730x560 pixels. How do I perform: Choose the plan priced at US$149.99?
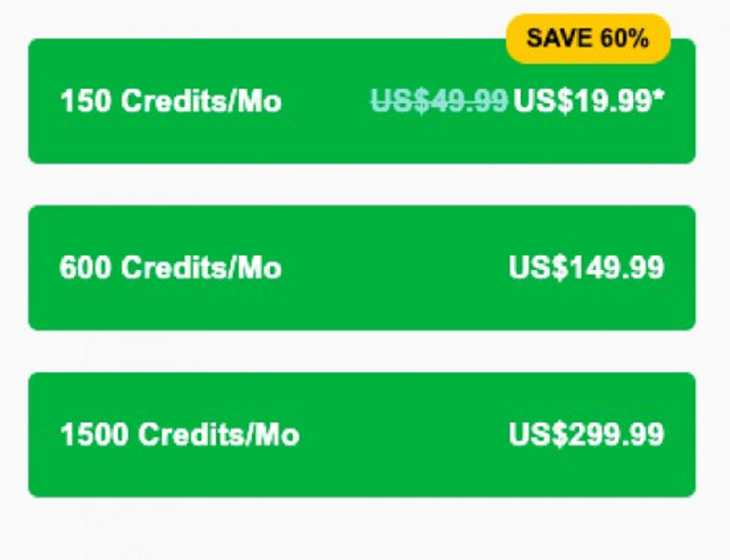361,268
